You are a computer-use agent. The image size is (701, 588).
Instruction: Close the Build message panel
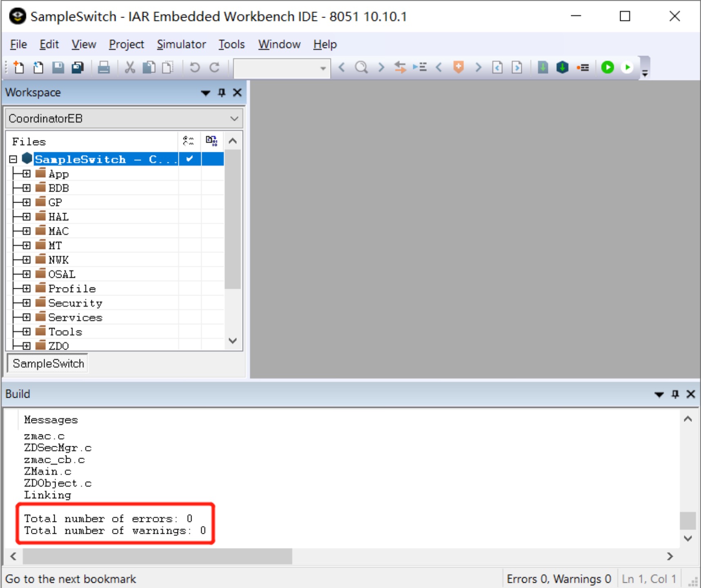(691, 394)
